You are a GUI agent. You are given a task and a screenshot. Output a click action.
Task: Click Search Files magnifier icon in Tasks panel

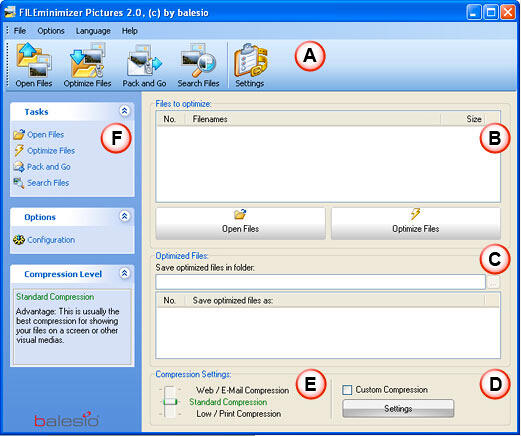pyautogui.click(x=19, y=183)
